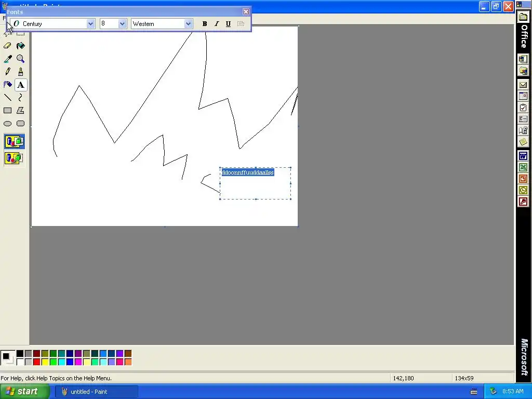Choose the Rectangle shape tool
The image size is (532, 399).
point(7,111)
